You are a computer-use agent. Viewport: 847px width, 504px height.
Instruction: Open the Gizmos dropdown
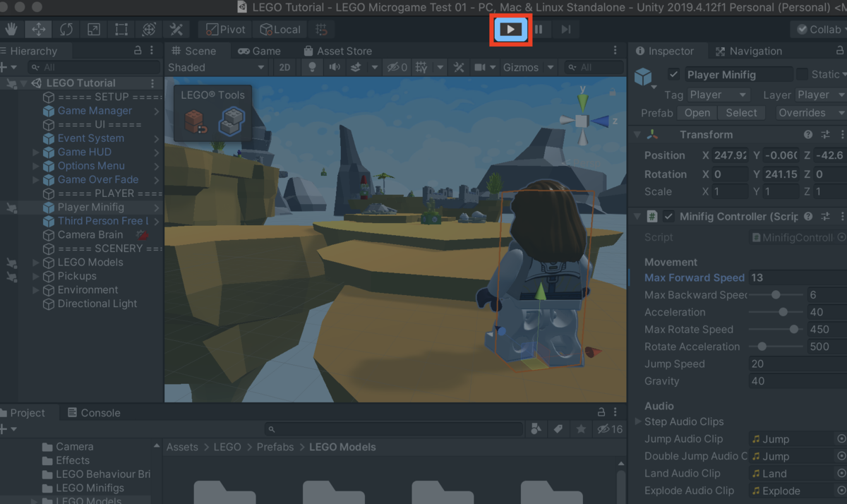tap(528, 68)
